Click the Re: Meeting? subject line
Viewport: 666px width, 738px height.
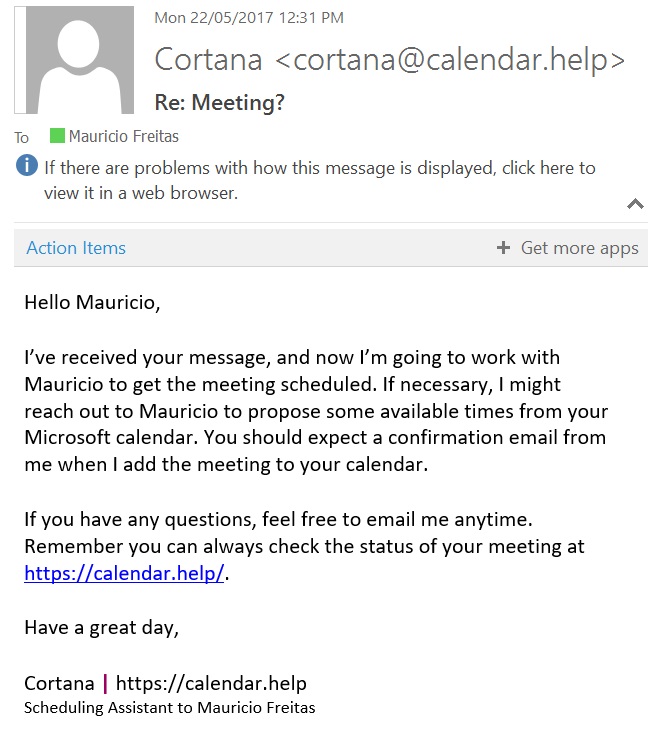pos(220,103)
